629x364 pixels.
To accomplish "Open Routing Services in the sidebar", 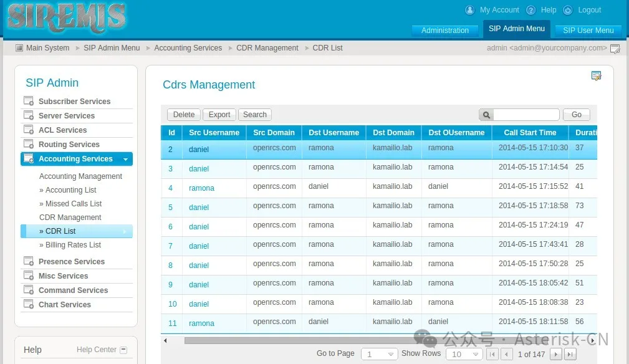I will click(69, 145).
